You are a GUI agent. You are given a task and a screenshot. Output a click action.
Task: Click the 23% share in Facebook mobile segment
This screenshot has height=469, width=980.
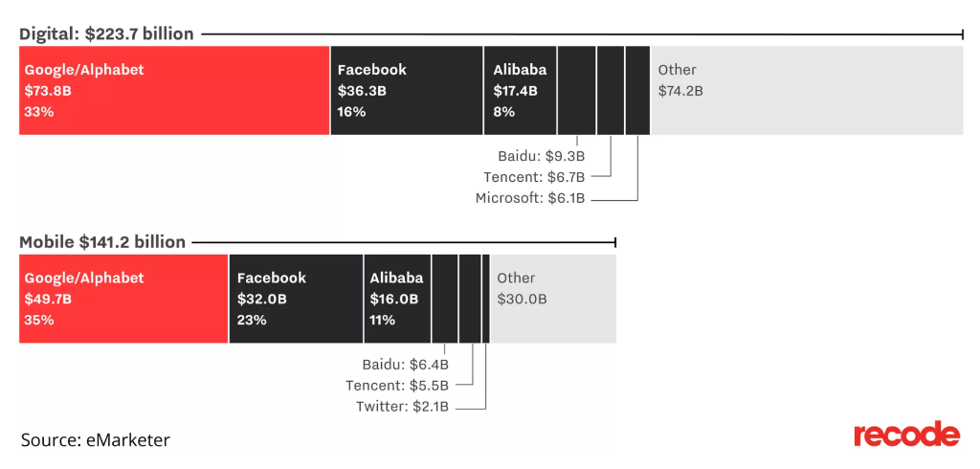tap(252, 321)
